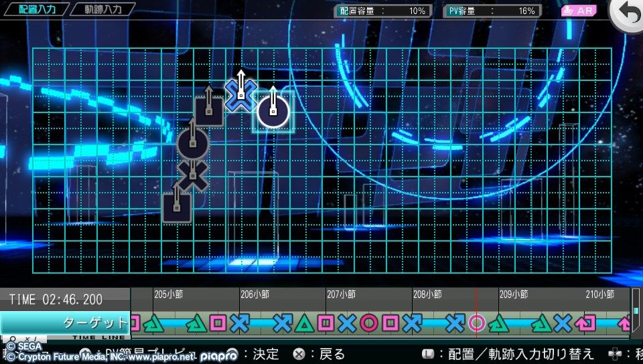Select the blue cross target on the grid

241,96
